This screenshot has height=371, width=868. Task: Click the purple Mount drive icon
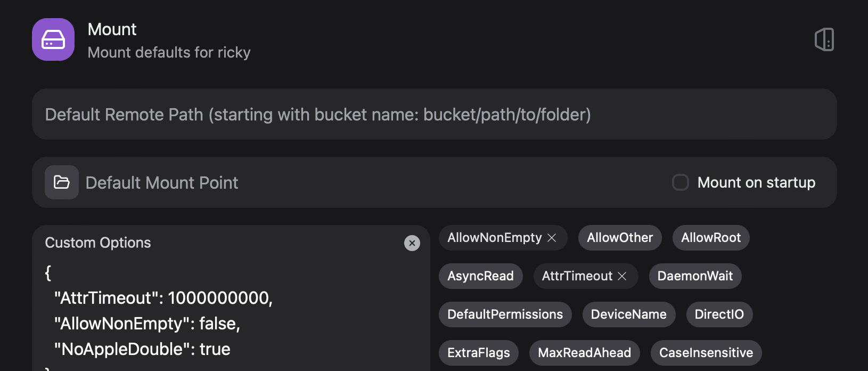click(53, 39)
